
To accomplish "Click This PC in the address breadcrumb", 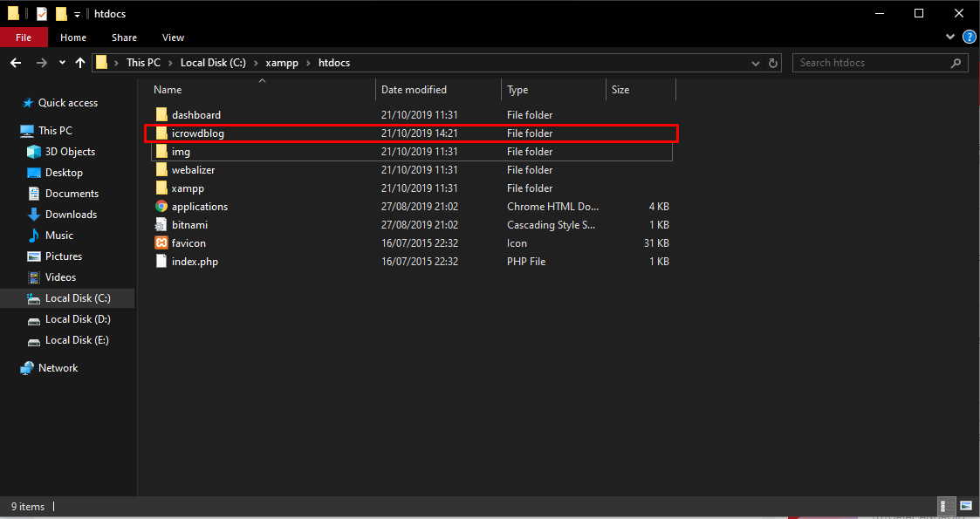I will [144, 63].
